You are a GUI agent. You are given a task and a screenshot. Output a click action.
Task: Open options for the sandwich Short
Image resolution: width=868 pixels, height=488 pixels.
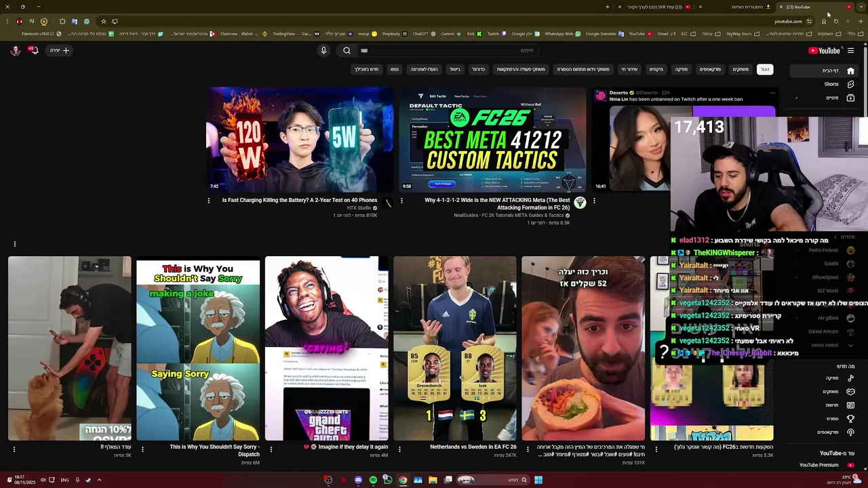pyautogui.click(x=528, y=449)
